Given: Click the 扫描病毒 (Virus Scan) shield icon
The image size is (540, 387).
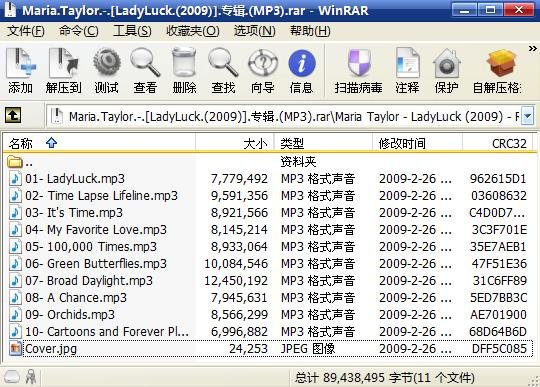Looking at the screenshot, I should pos(359,71).
